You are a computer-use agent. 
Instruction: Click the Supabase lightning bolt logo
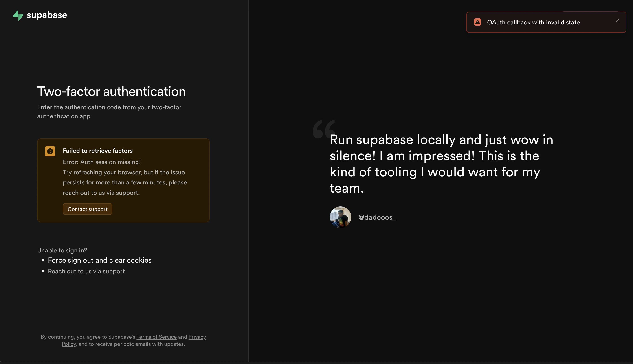pos(18,15)
